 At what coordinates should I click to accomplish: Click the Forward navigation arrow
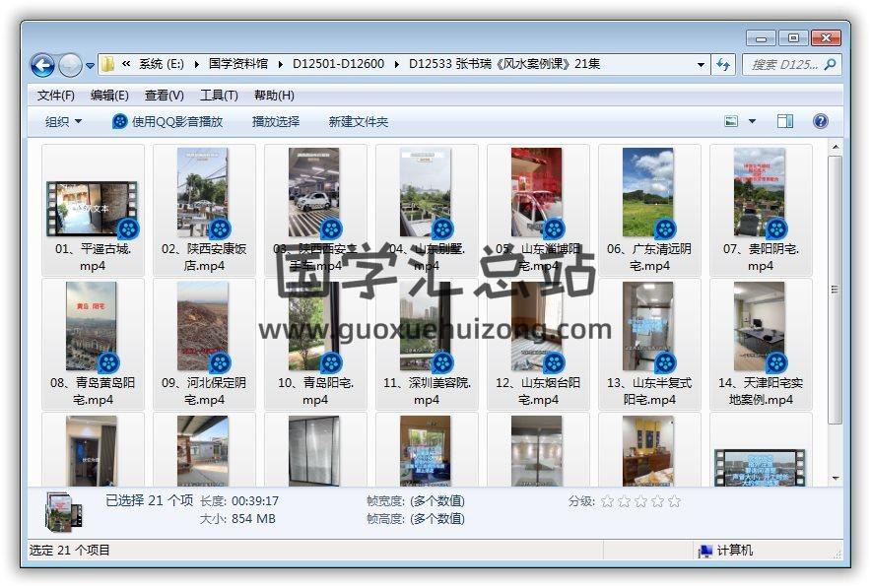pos(70,65)
